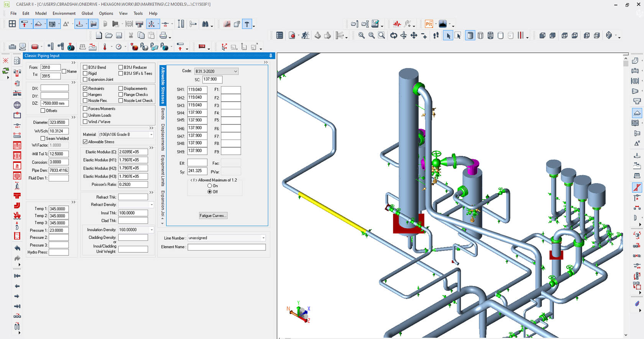Click the Plt plot icon
This screenshot has height=339, width=644.
[x=429, y=24]
